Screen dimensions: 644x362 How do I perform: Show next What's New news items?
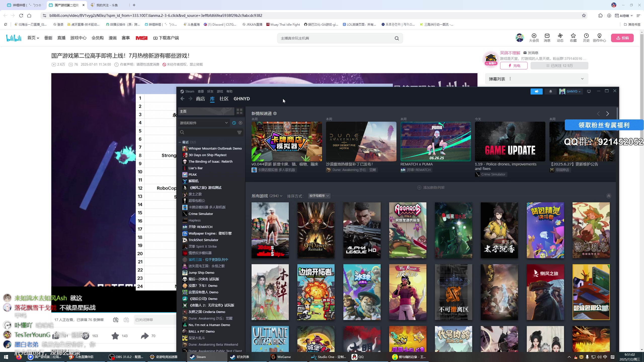click(608, 114)
